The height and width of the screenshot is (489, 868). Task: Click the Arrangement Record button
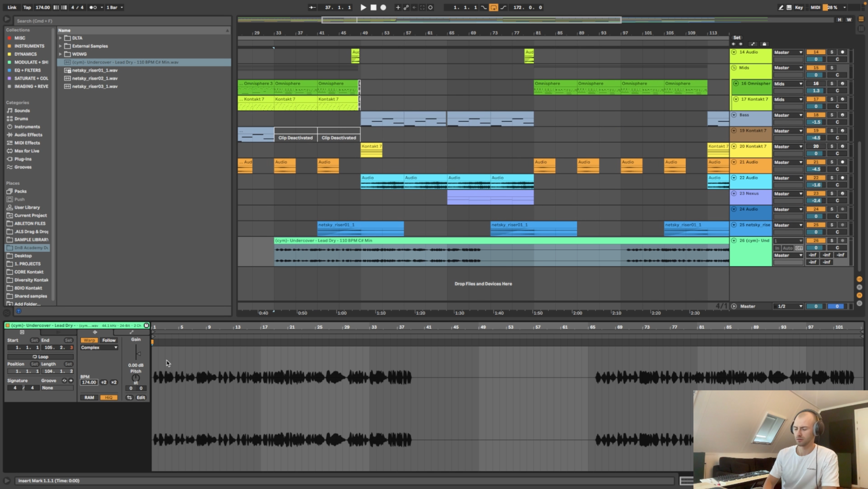pyautogui.click(x=383, y=7)
